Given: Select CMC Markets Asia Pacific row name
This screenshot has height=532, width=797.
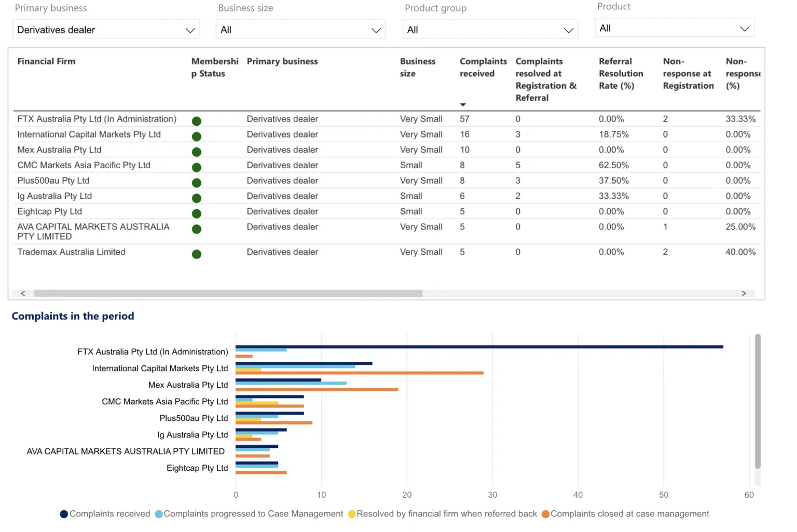Looking at the screenshot, I should coord(84,165).
